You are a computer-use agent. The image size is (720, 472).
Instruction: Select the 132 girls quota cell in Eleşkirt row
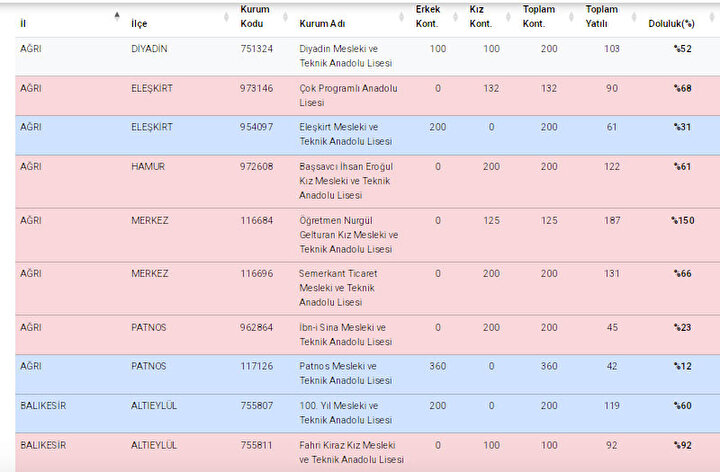tap(491, 88)
